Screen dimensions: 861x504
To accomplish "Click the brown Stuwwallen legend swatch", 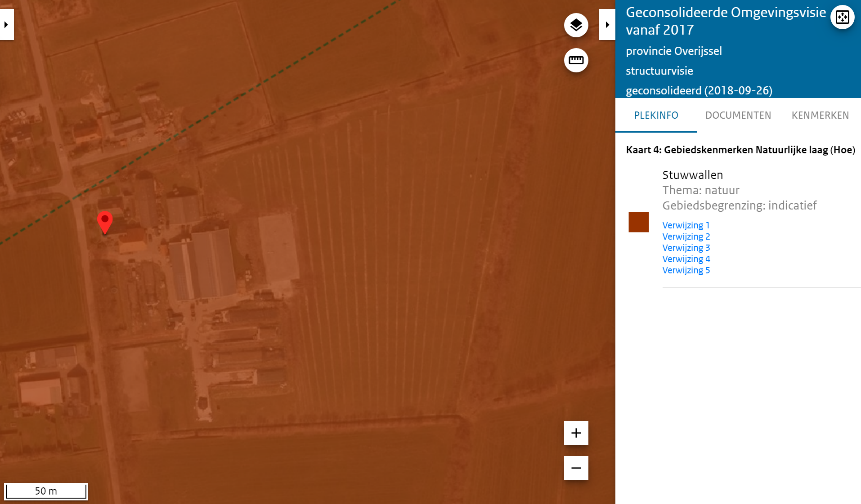I will (x=638, y=222).
